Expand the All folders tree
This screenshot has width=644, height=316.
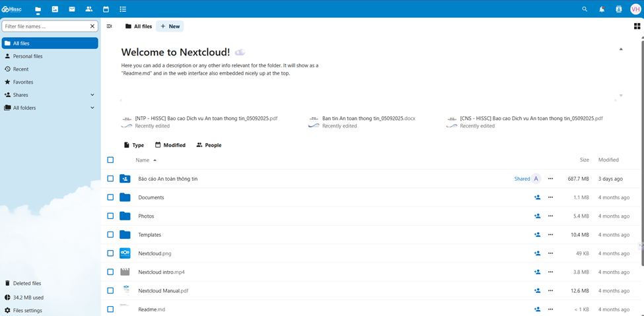coord(92,108)
